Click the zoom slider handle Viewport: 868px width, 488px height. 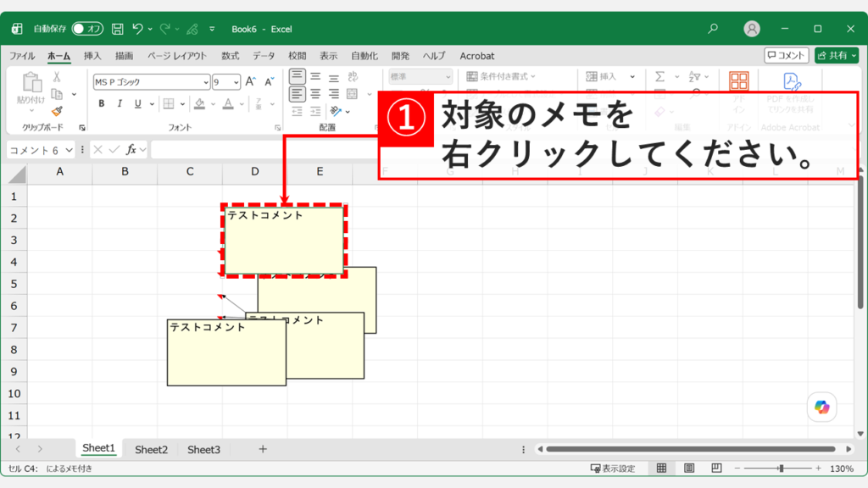(x=781, y=468)
